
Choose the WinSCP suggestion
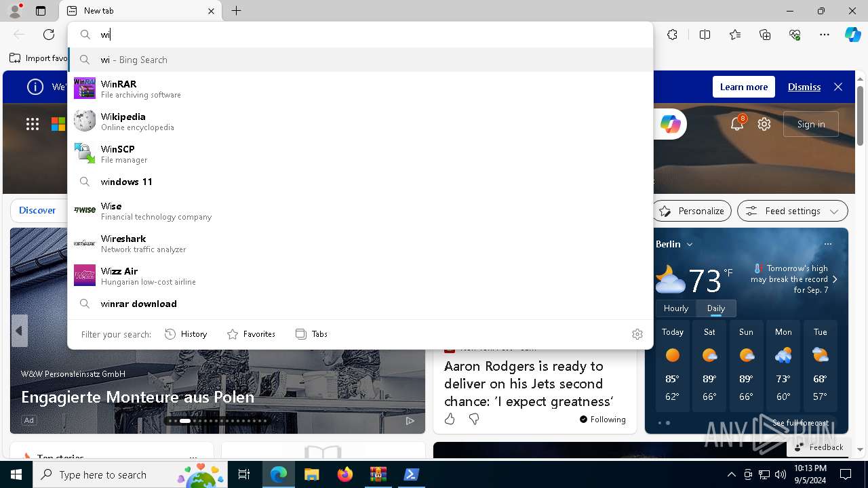(361, 154)
